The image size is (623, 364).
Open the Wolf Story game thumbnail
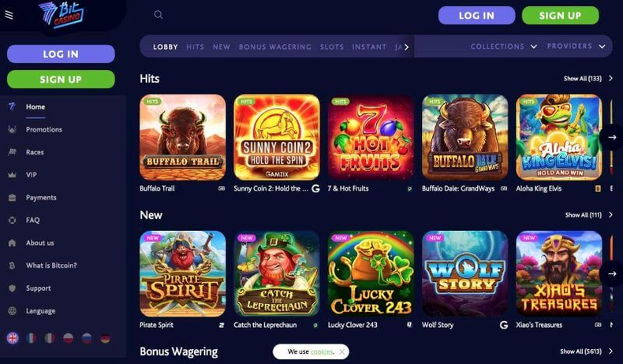(464, 274)
